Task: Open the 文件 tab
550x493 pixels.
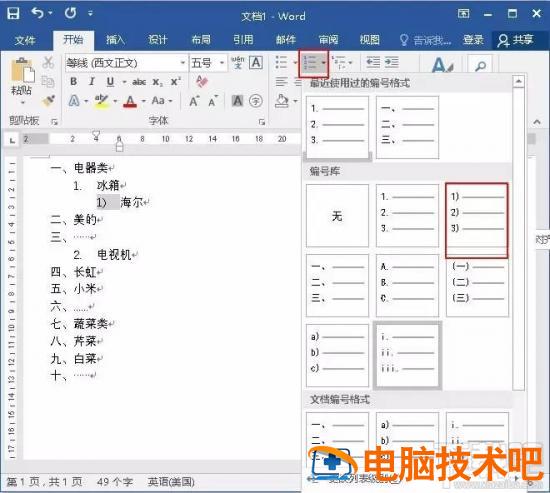Action: [x=25, y=40]
